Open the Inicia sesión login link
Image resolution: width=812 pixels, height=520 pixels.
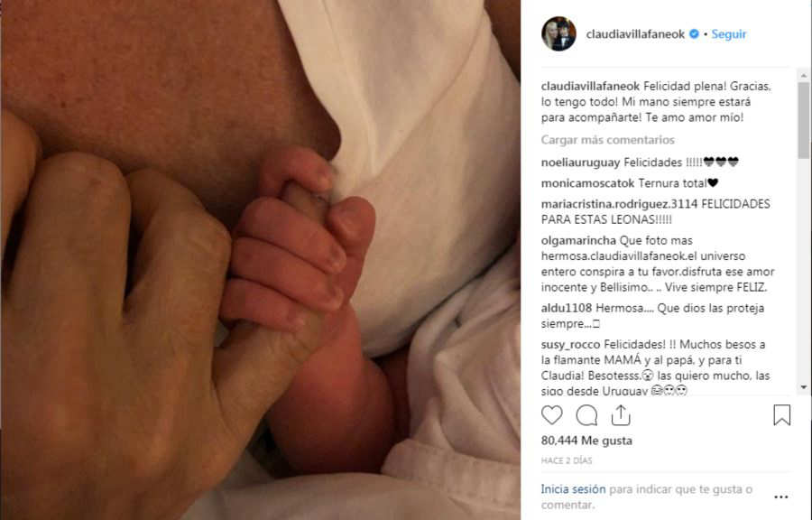(573, 489)
